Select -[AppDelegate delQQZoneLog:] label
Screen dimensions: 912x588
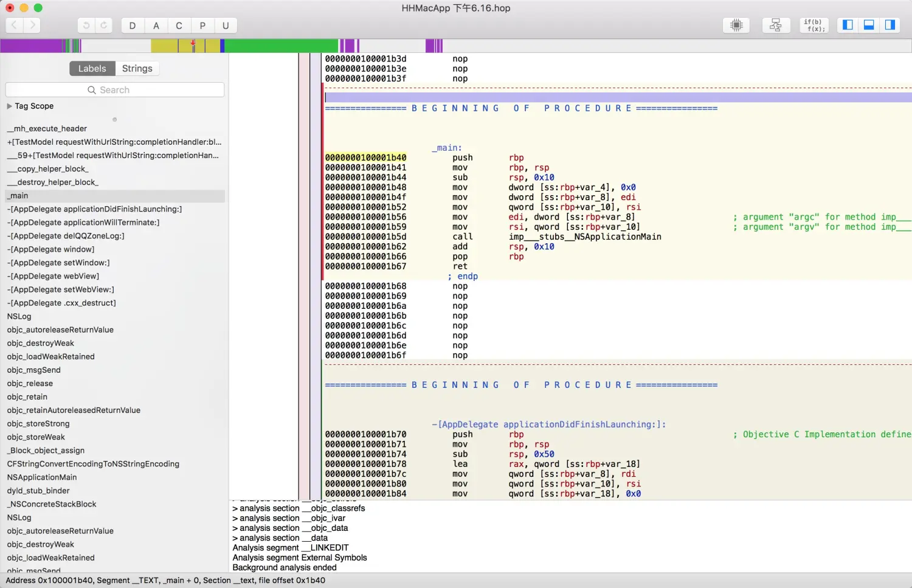66,236
